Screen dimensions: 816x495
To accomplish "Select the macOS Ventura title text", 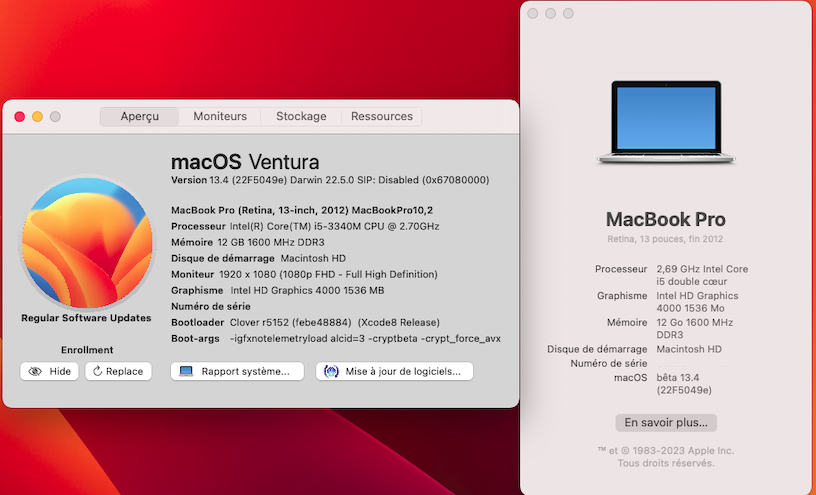I will 245,162.
